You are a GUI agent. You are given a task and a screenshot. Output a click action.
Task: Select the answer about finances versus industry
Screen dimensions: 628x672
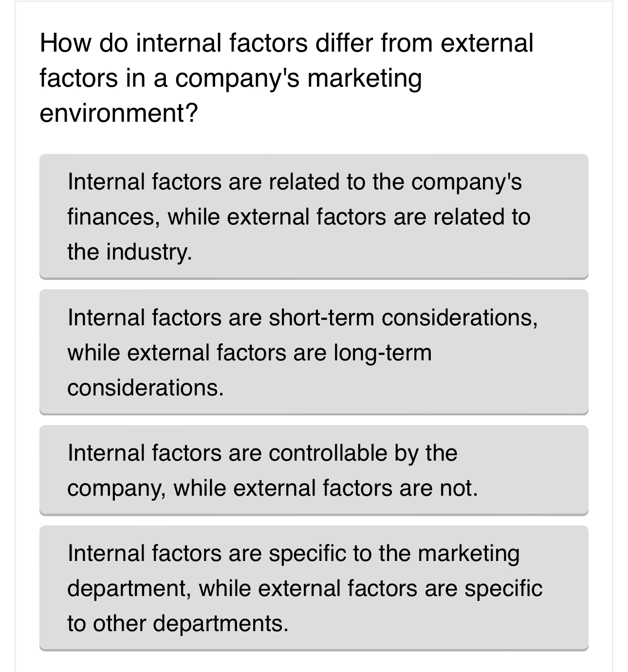[314, 214]
